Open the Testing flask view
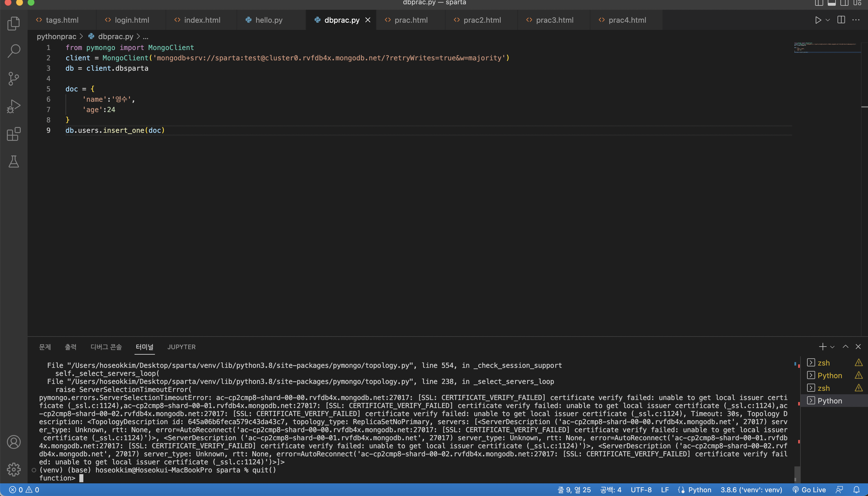 point(14,162)
